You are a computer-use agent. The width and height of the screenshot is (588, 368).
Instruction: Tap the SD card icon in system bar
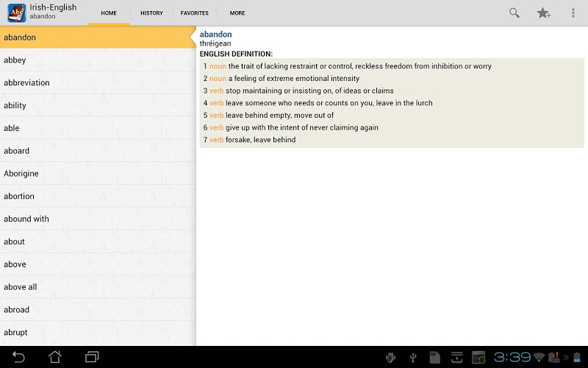[434, 358]
